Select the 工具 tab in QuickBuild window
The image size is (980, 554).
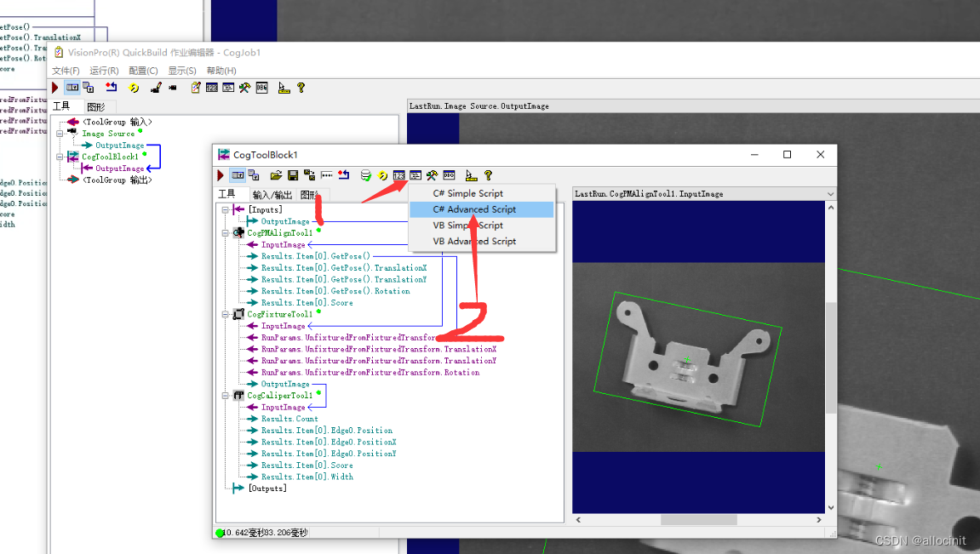pos(61,106)
